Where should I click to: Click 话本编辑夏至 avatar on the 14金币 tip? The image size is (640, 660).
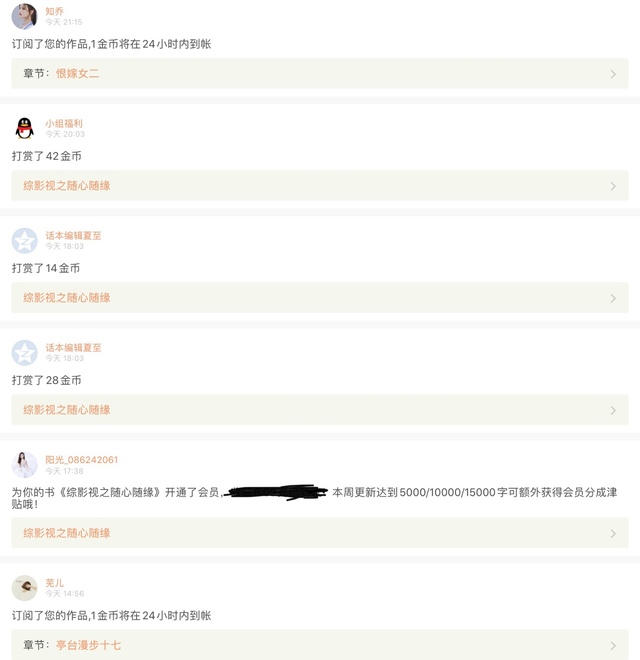click(x=24, y=240)
